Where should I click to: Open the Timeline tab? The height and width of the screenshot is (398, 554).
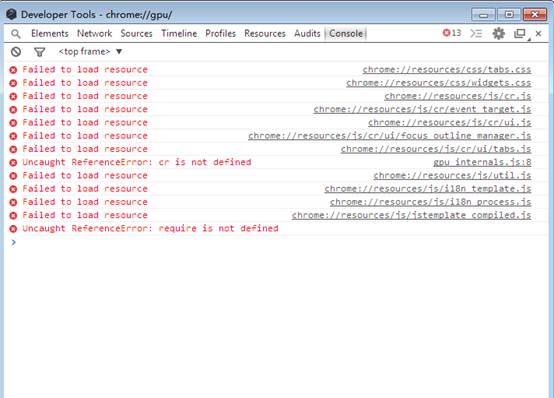179,34
